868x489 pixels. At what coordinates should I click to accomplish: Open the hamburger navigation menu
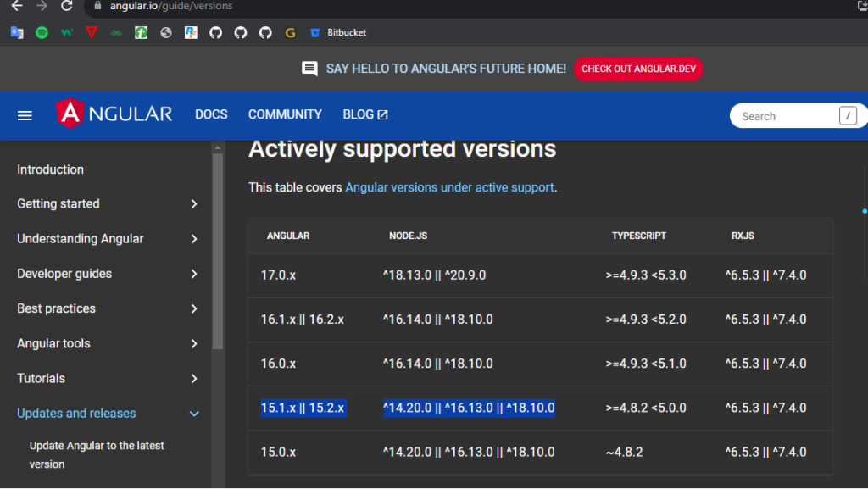[25, 115]
